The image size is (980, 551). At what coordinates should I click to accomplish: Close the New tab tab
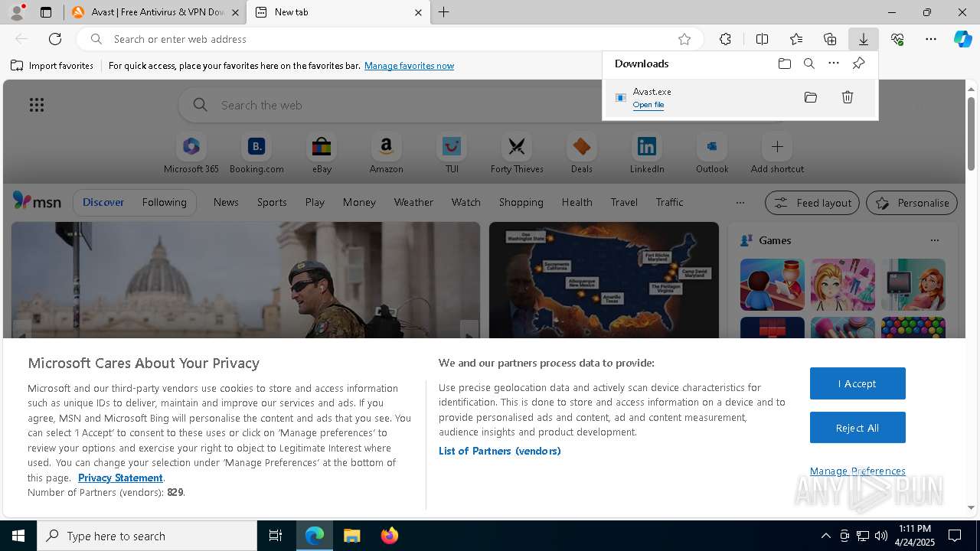click(418, 12)
